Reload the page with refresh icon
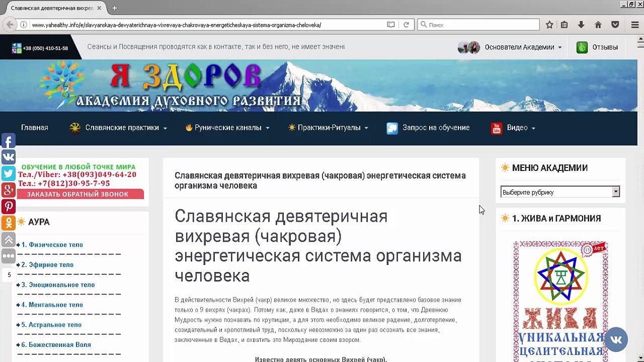 pyautogui.click(x=406, y=25)
